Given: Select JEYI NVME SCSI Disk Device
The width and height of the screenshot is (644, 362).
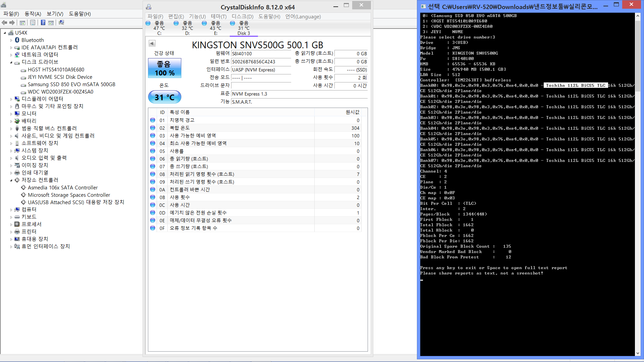Looking at the screenshot, I should point(60,77).
